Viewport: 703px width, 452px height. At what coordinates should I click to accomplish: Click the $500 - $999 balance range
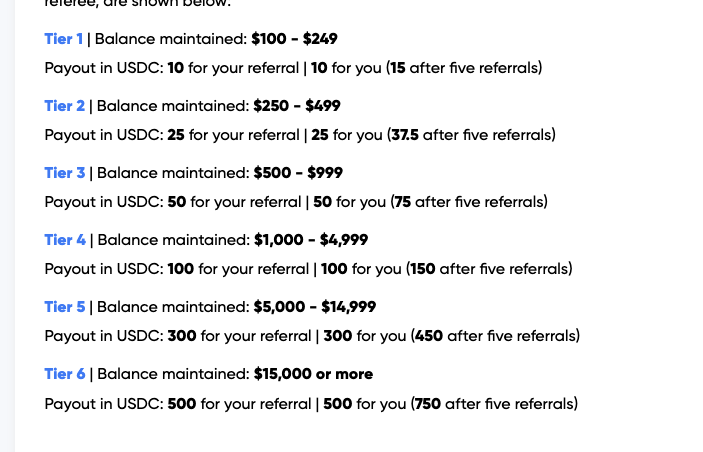click(x=298, y=173)
